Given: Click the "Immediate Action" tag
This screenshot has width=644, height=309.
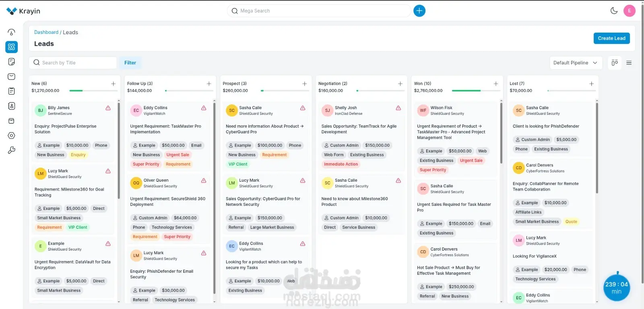Looking at the screenshot, I should click(x=341, y=164).
